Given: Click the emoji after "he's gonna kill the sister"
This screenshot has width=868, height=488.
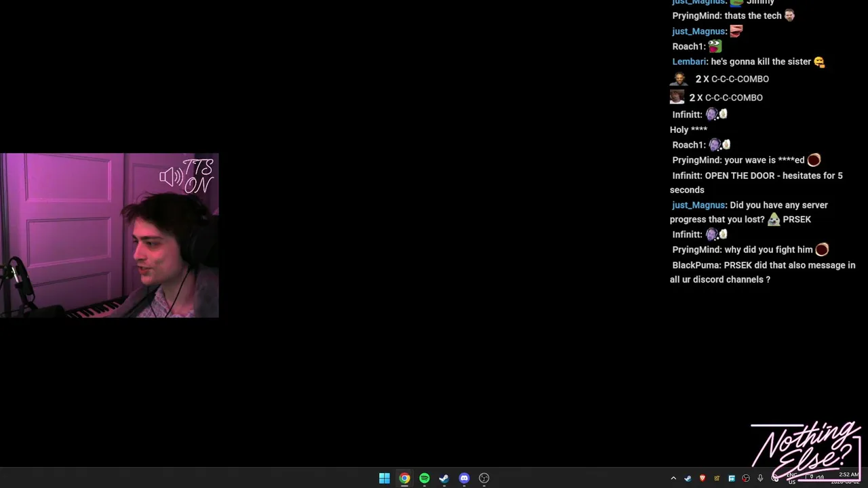Looking at the screenshot, I should tap(819, 62).
